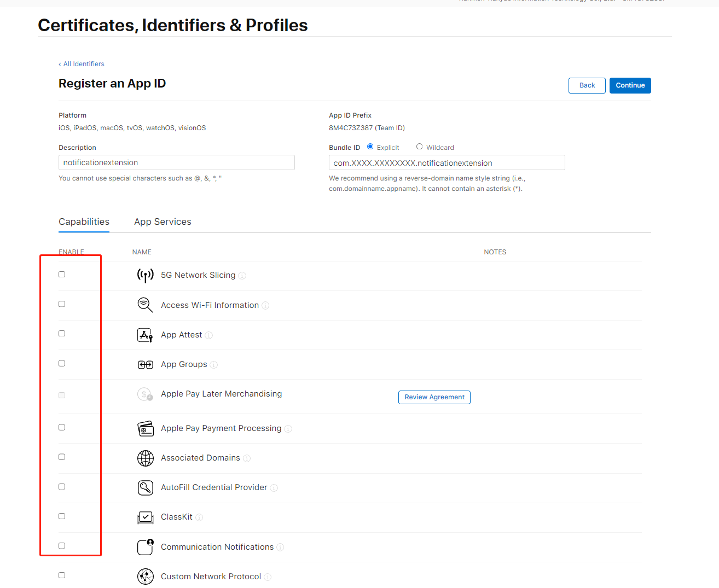Click the ClassKit icon

pos(145,517)
